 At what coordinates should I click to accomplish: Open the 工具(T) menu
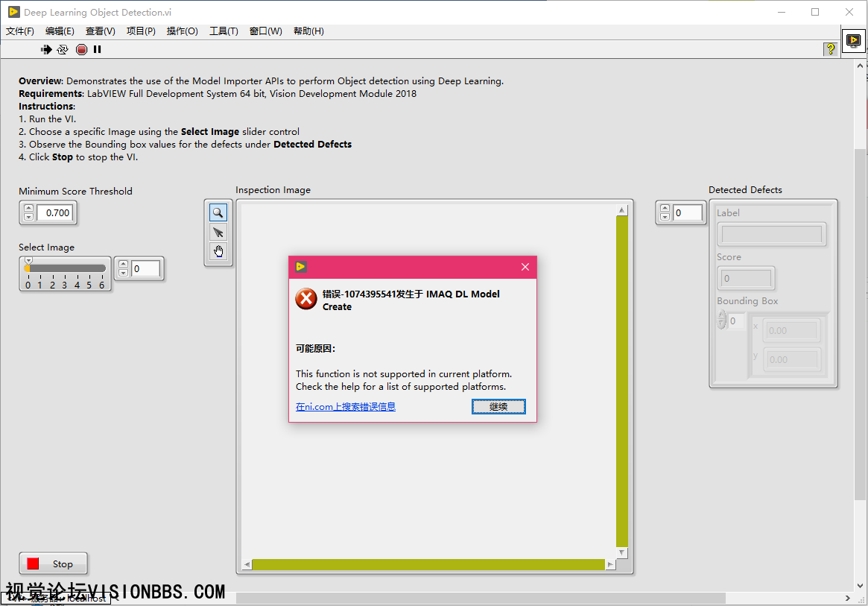point(224,31)
